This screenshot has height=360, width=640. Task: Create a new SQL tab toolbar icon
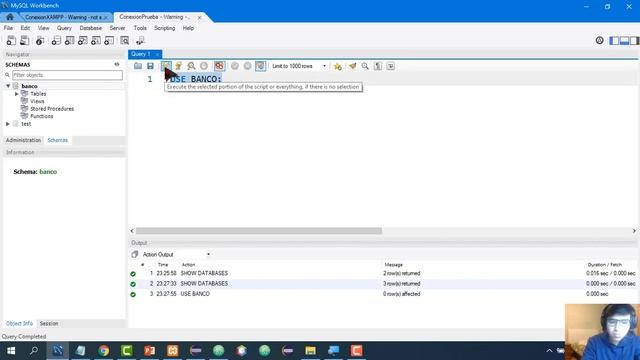(11, 40)
